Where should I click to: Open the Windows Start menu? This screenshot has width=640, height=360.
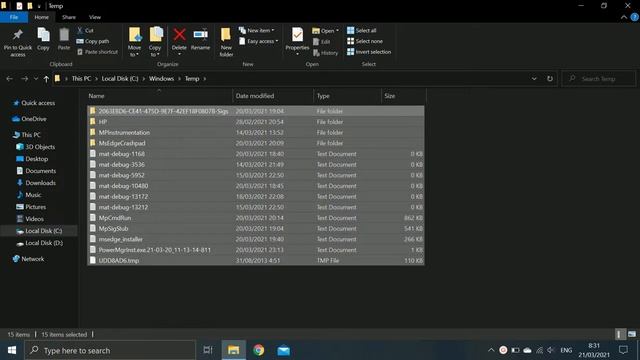coord(12,350)
